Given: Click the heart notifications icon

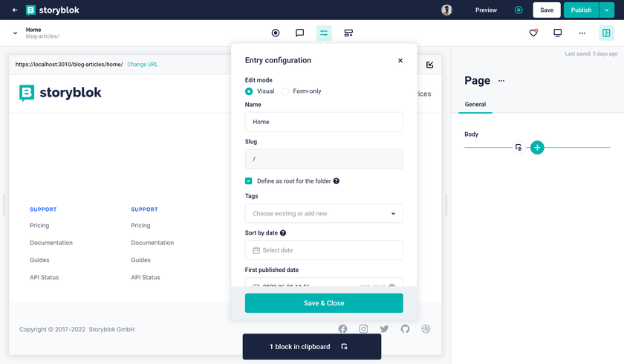Looking at the screenshot, I should click(x=533, y=33).
